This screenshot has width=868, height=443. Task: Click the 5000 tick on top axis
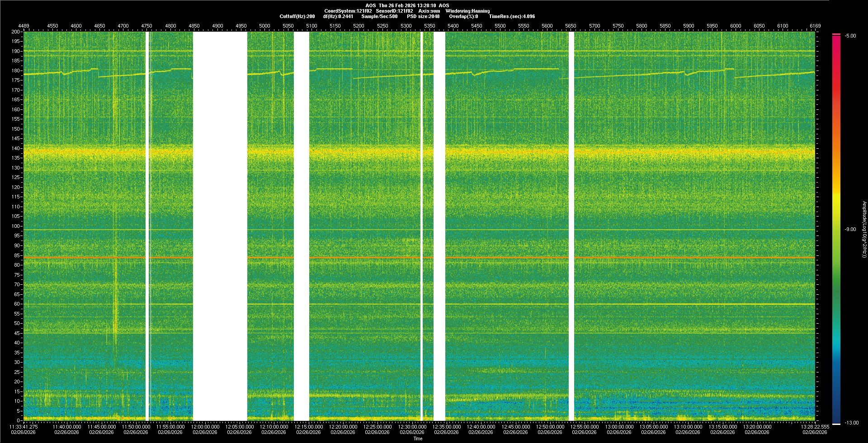pos(264,26)
